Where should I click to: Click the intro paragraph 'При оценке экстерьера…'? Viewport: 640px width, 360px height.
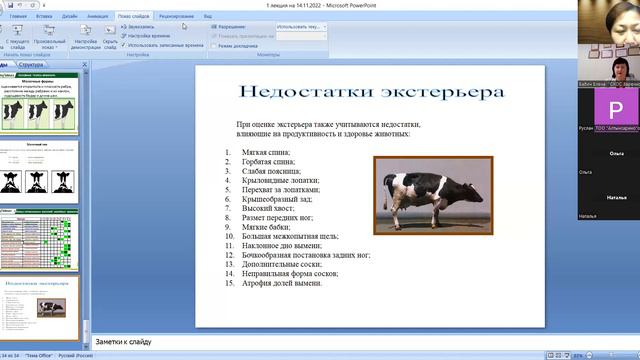329,129
